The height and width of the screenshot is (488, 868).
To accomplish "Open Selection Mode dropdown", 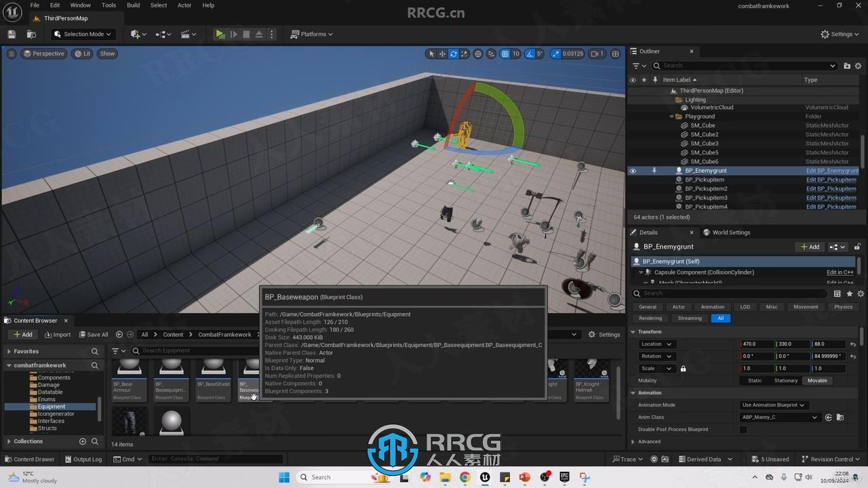I will point(83,34).
